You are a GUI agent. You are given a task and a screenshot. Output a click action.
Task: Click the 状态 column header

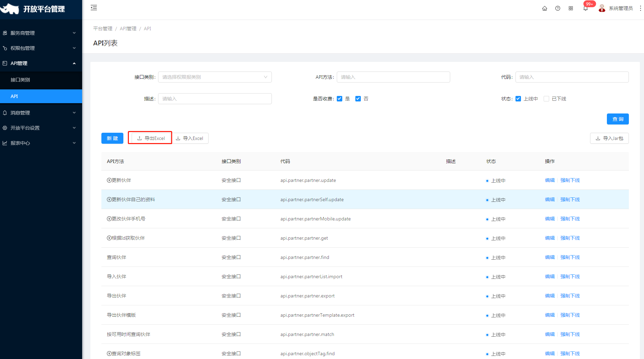pyautogui.click(x=491, y=161)
